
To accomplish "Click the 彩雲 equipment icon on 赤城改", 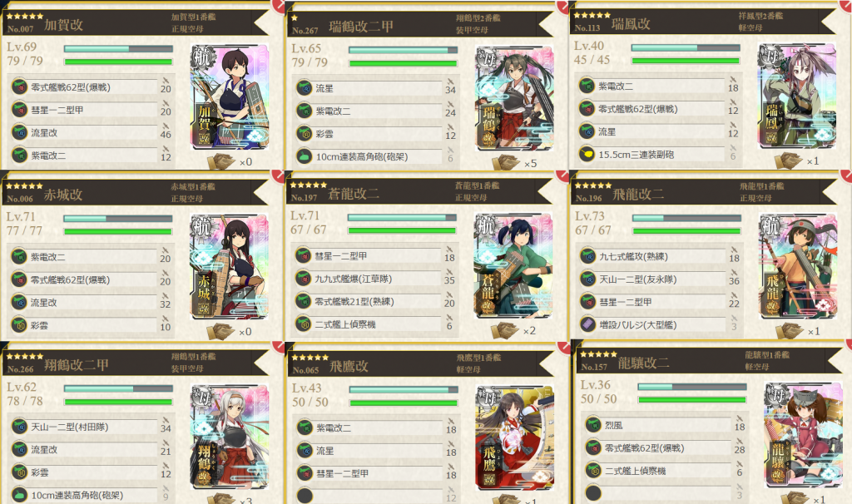I will 20,325.
